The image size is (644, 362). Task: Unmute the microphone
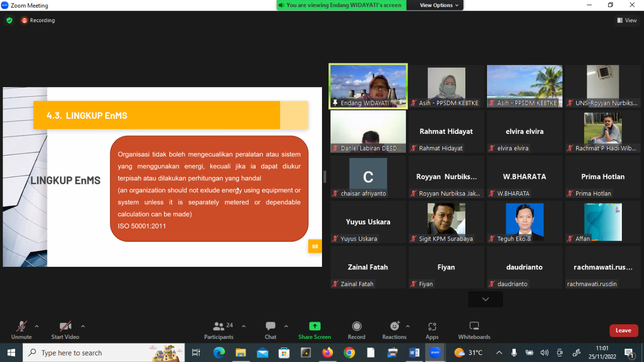[21, 330]
